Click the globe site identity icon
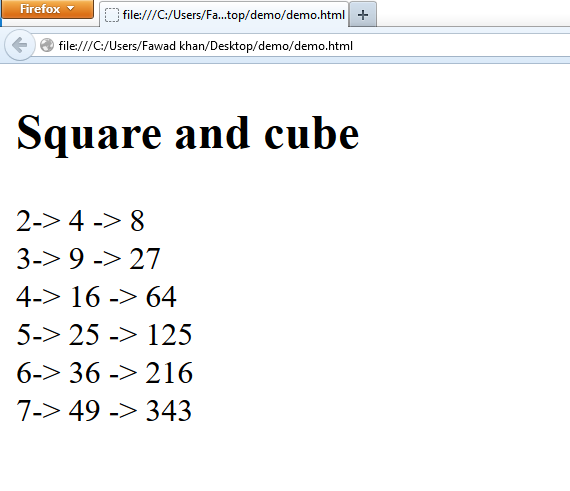570x491 pixels. pos(47,45)
